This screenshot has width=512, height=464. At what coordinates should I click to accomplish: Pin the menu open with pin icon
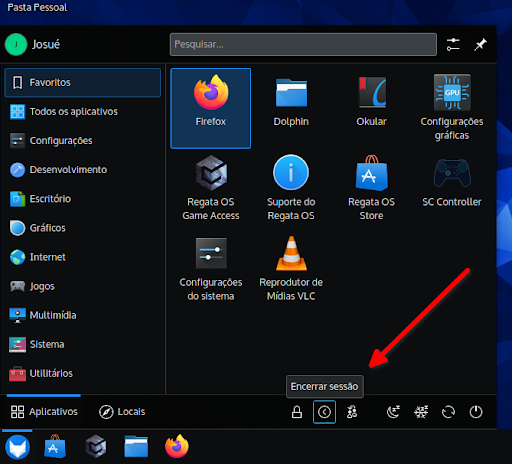coord(480,44)
